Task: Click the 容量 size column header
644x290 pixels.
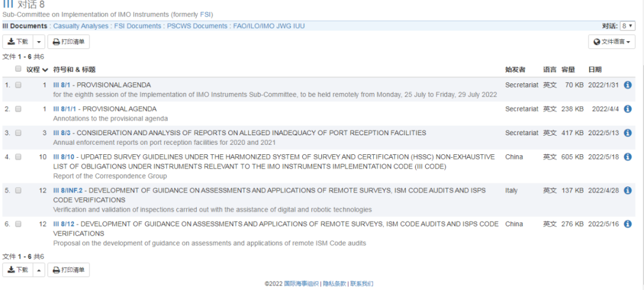Action: tap(568, 70)
